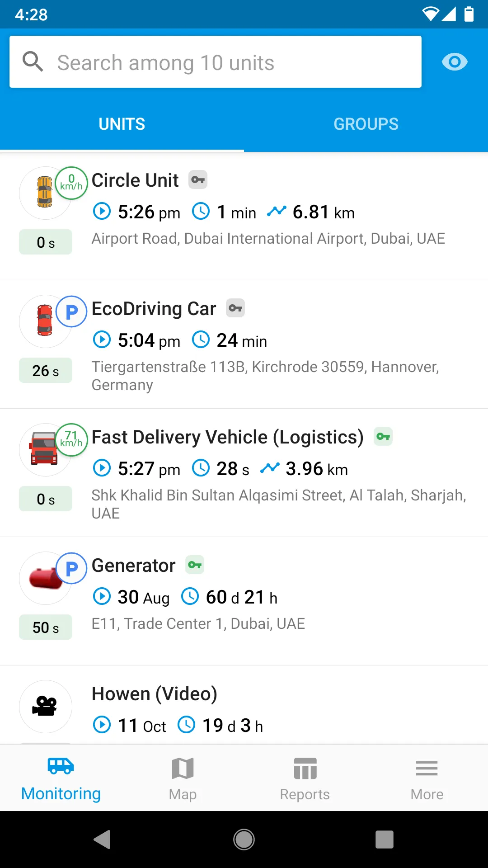Open the Map view
The height and width of the screenshot is (868, 488).
pos(183,778)
